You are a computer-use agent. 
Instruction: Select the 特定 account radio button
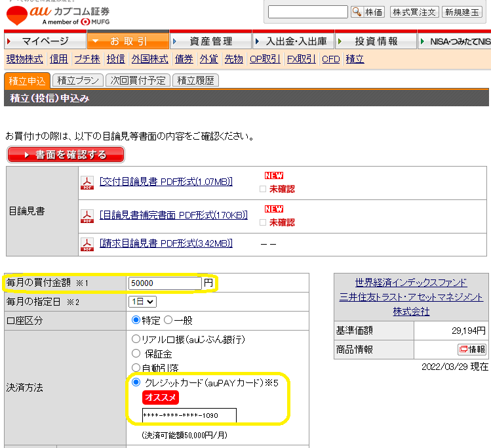point(136,320)
